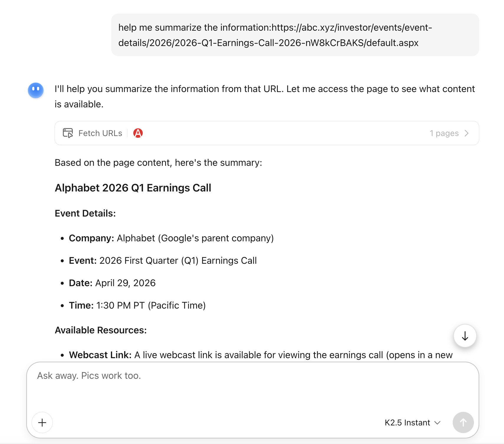Image resolution: width=504 pixels, height=444 pixels.
Task: Click the "Webcast Link" bullet item
Action: pyautogui.click(x=260, y=355)
